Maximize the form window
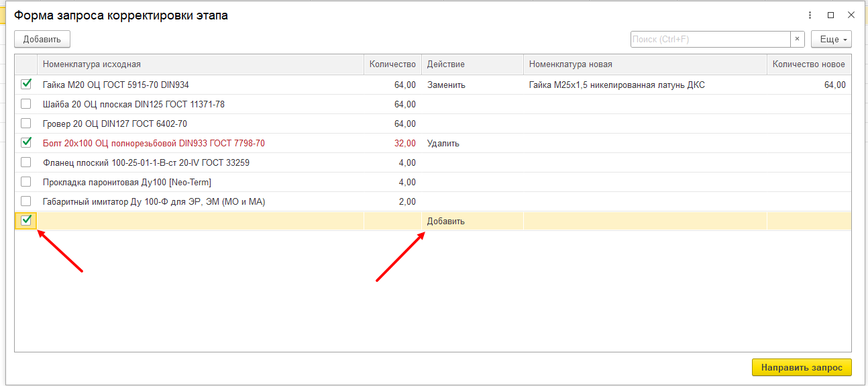Screen dimensions: 868x386 tap(830, 15)
